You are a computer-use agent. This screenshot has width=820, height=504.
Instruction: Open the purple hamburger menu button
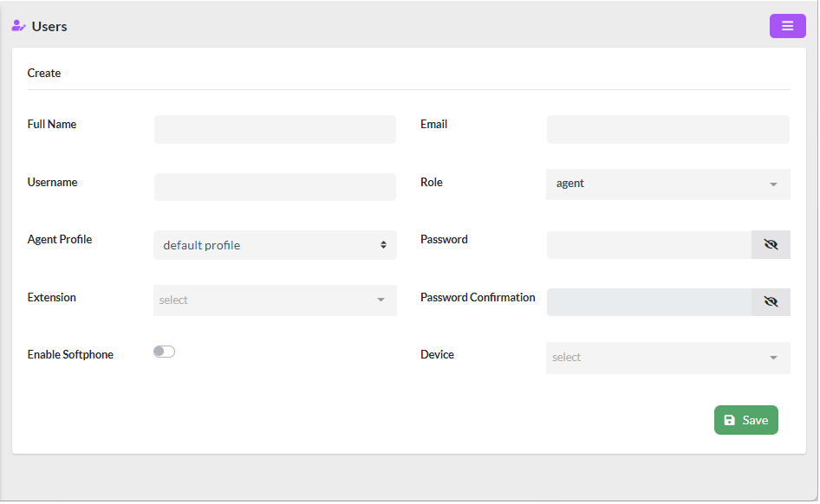(x=787, y=26)
